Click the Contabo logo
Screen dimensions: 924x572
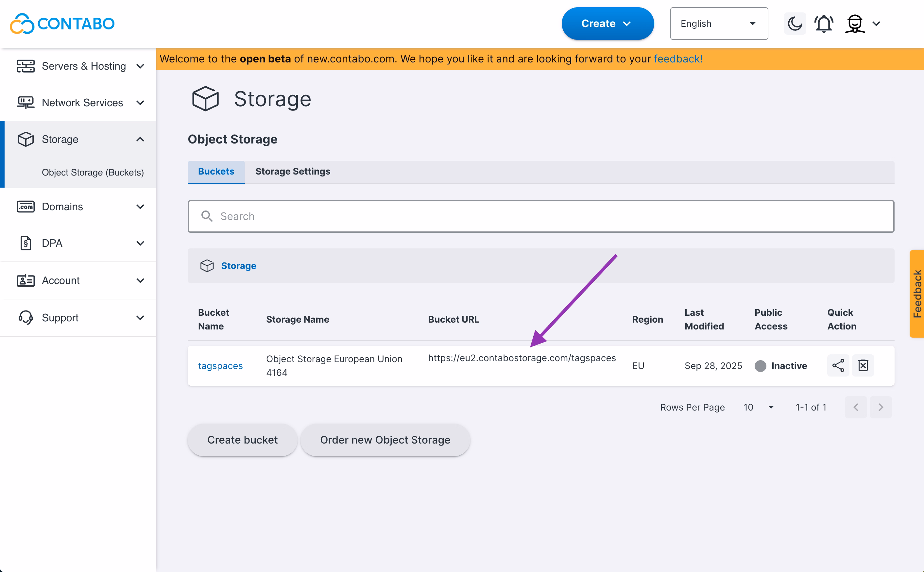tap(62, 24)
